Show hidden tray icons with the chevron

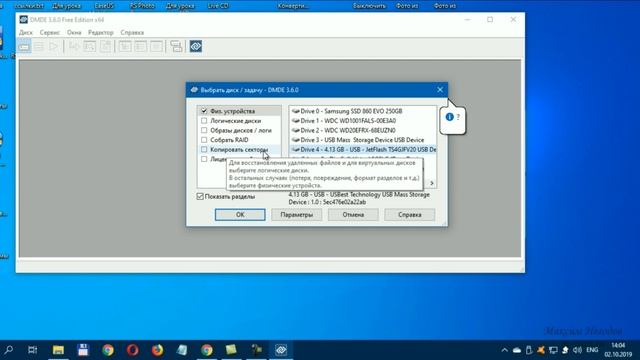tap(504, 350)
